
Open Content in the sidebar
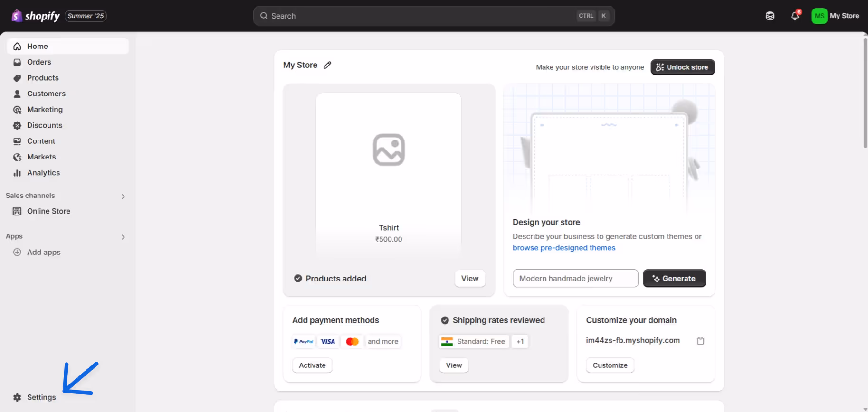coord(68,141)
